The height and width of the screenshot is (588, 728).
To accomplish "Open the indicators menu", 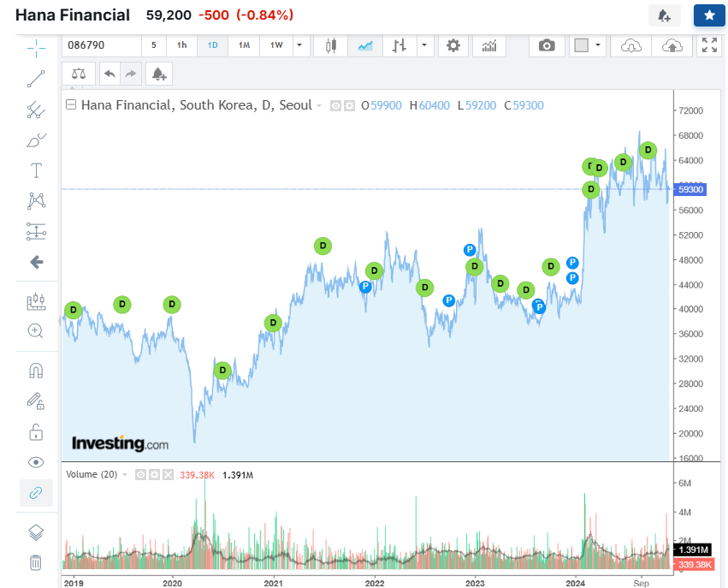I will [x=488, y=45].
